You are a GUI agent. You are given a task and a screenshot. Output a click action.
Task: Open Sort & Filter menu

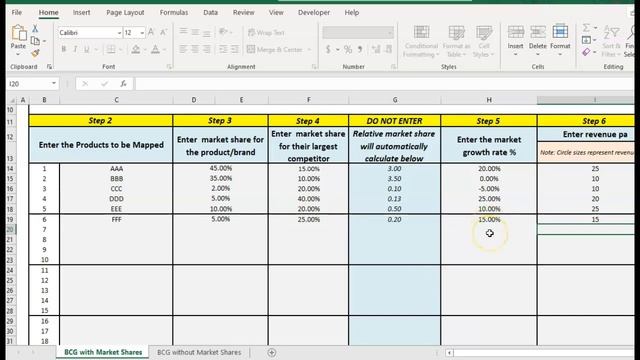coord(611,41)
